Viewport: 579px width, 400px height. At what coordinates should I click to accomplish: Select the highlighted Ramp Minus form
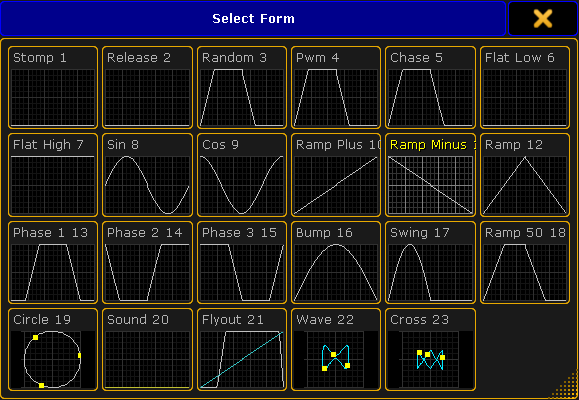430,175
